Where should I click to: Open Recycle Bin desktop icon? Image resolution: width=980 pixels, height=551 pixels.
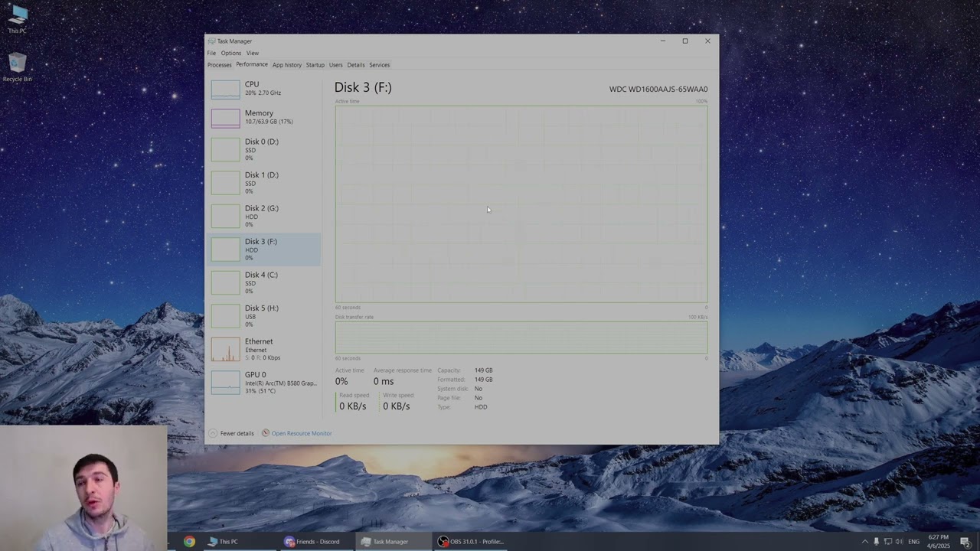(17, 67)
